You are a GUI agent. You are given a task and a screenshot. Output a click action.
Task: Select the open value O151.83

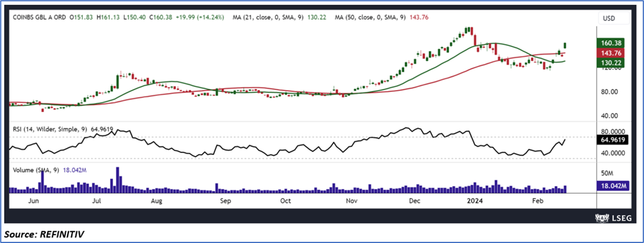pos(81,18)
